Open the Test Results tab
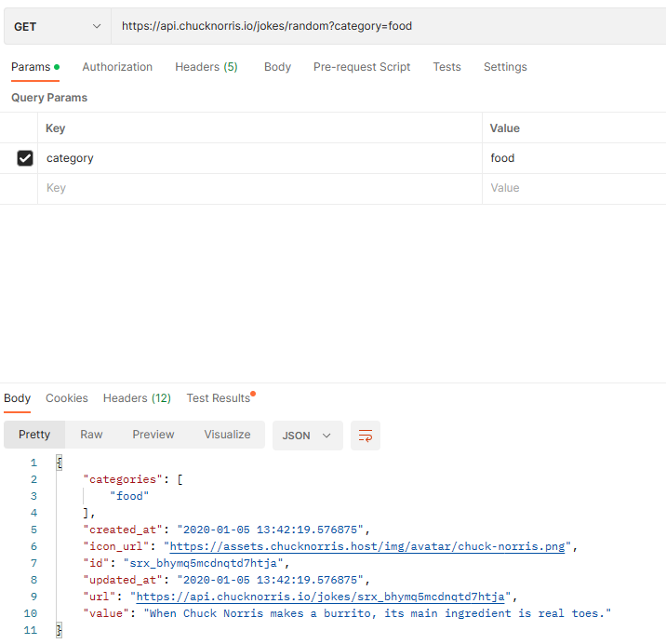The height and width of the screenshot is (644, 666). (220, 397)
